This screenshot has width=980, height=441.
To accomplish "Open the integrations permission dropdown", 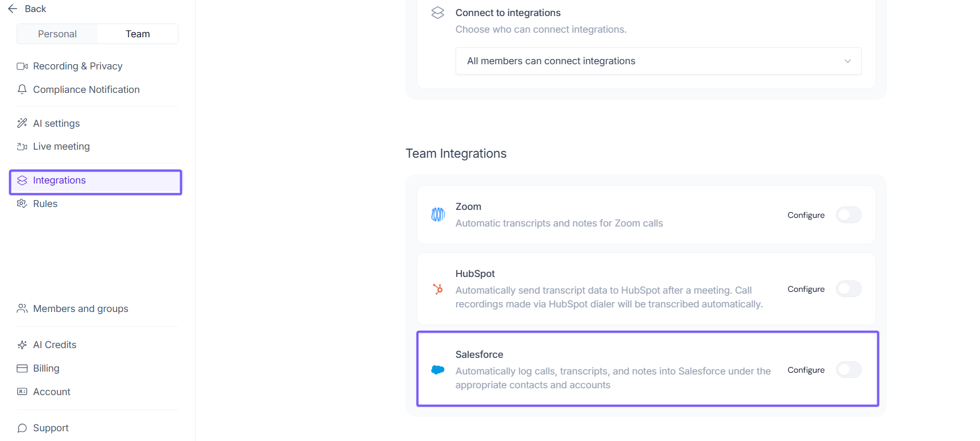I will (x=658, y=61).
